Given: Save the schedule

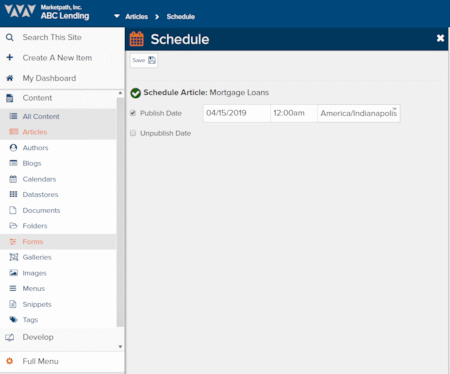Looking at the screenshot, I should [144, 60].
